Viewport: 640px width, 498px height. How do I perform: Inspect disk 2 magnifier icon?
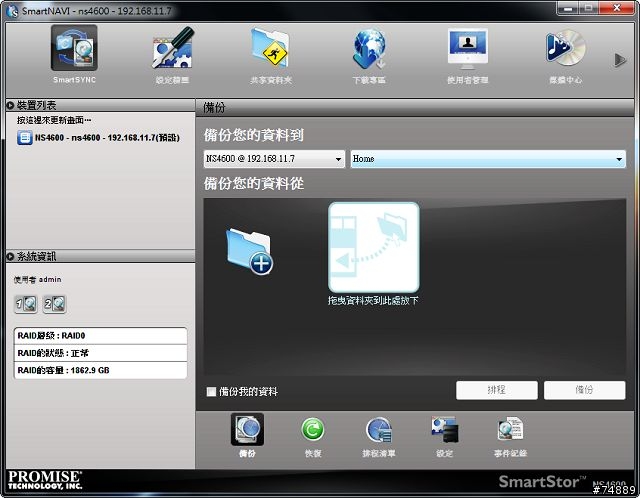point(54,304)
